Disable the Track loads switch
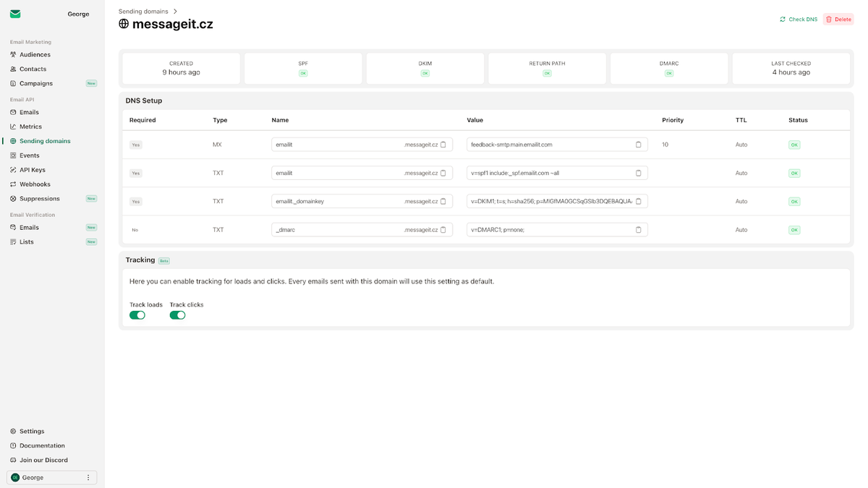This screenshot has width=868, height=488. pos(137,314)
